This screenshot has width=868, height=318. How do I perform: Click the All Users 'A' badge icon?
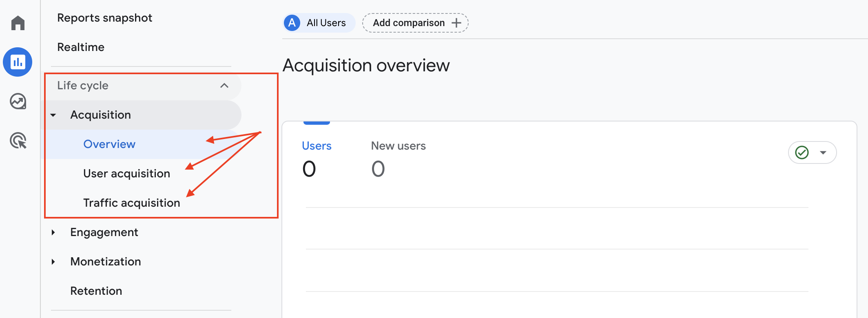pyautogui.click(x=292, y=23)
